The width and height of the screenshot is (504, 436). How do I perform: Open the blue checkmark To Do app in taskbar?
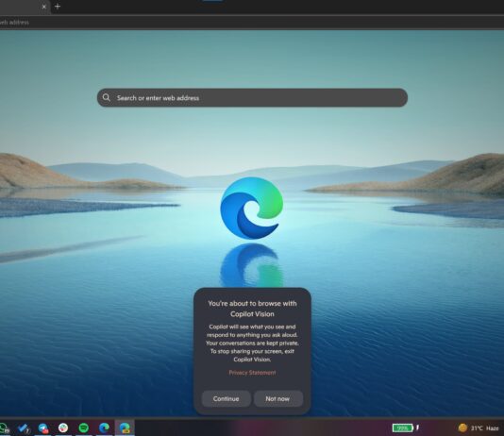click(24, 428)
